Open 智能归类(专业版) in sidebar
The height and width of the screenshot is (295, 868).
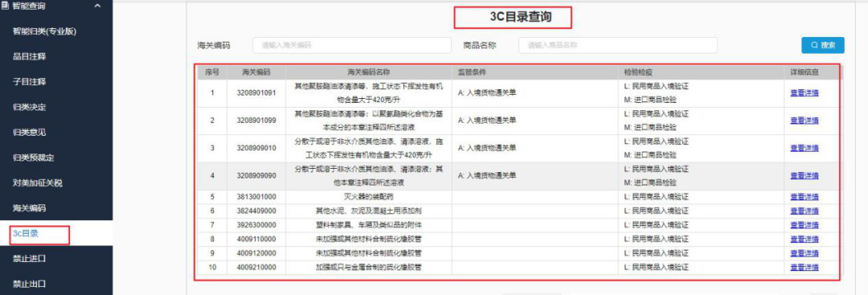tap(44, 31)
